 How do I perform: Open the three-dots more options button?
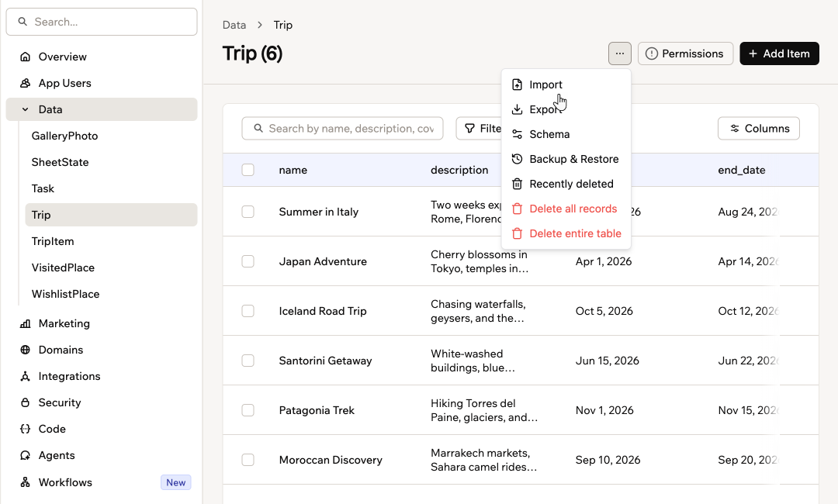tap(620, 54)
